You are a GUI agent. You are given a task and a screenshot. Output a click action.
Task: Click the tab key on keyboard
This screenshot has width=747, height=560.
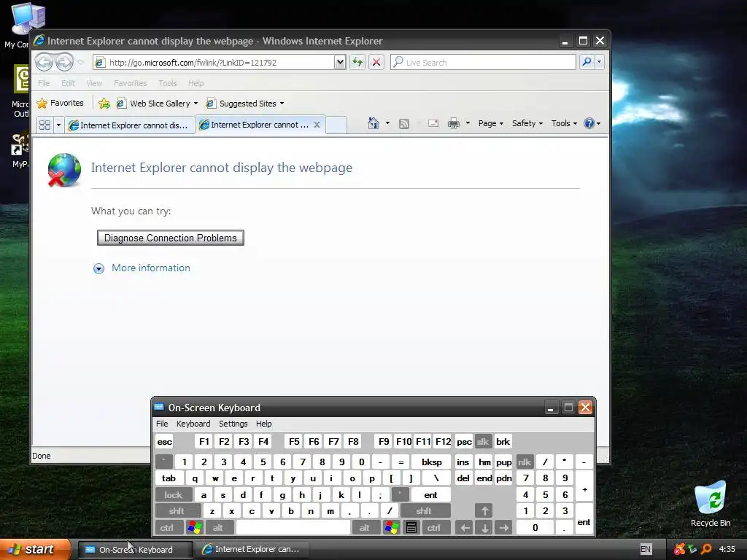[169, 478]
